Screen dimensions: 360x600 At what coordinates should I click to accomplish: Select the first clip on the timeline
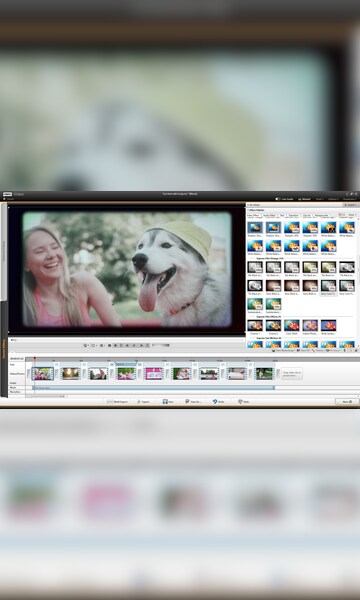pyautogui.click(x=42, y=373)
